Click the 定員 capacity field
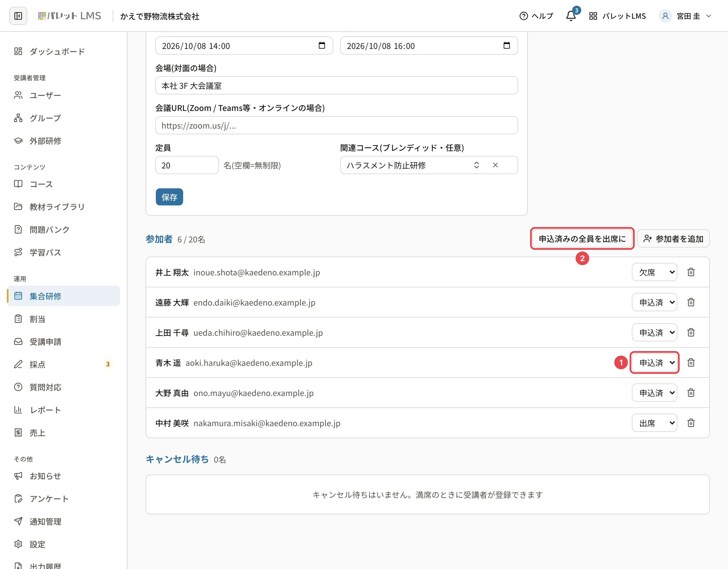Image resolution: width=728 pixels, height=569 pixels. point(187,165)
